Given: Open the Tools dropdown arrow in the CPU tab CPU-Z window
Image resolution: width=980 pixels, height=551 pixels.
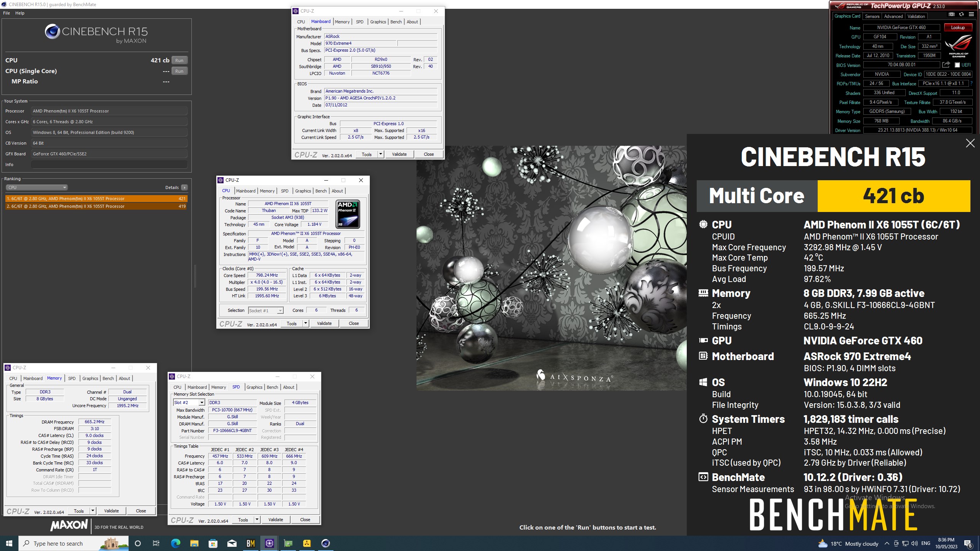Looking at the screenshot, I should [x=305, y=323].
